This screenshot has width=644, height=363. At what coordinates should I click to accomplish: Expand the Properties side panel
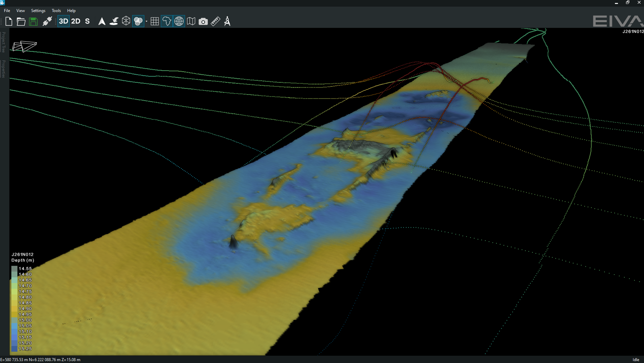coord(4,69)
